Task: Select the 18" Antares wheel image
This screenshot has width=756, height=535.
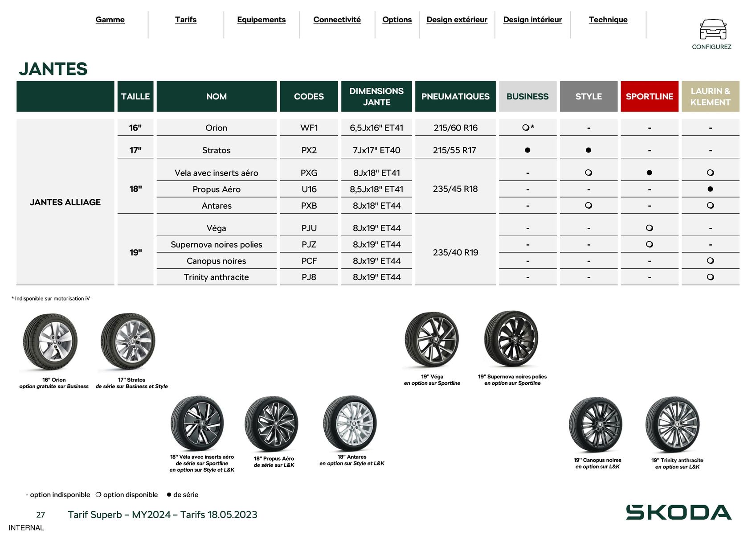Action: coord(350,423)
